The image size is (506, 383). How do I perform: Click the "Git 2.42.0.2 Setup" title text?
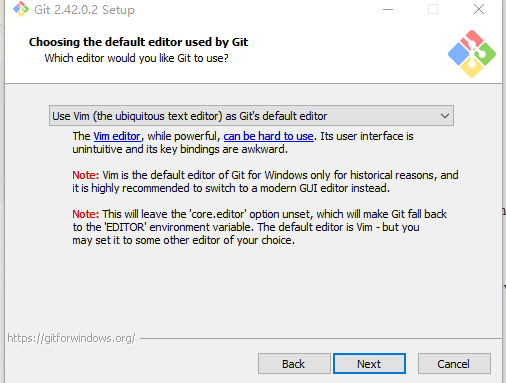point(84,10)
